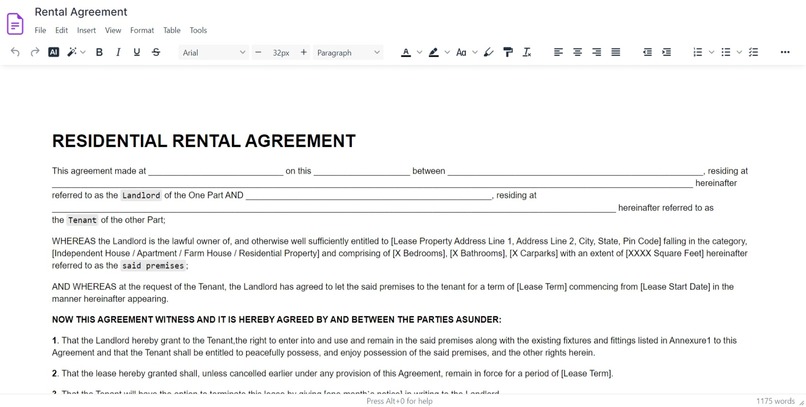Viewport: 806px width, 407px height.
Task: Open the Tools menu
Action: (x=198, y=30)
